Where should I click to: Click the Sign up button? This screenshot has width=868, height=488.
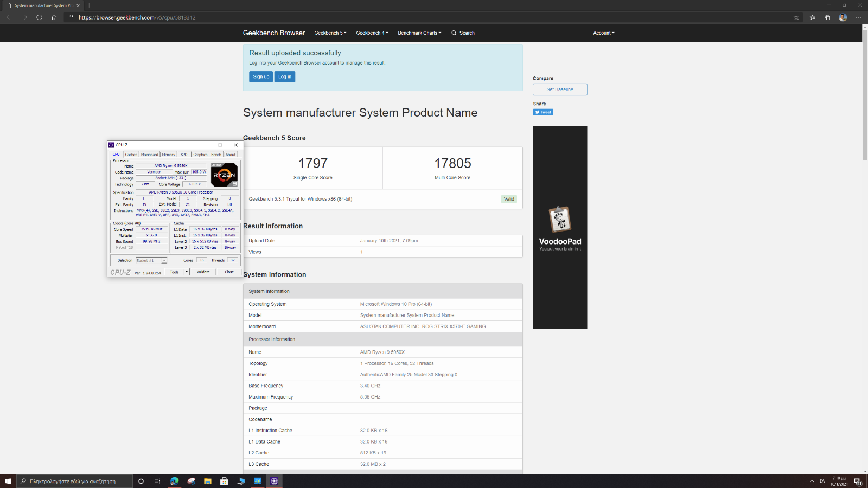coord(261,77)
